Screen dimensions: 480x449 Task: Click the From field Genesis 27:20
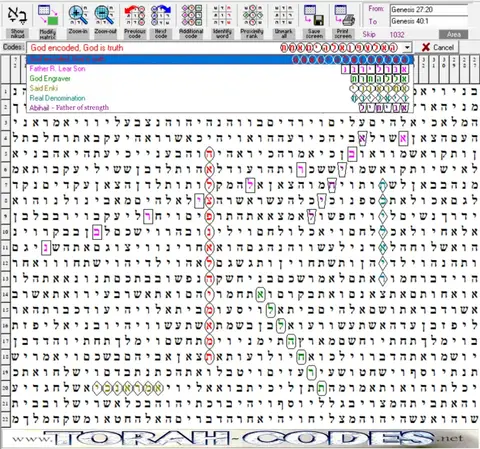[429, 10]
